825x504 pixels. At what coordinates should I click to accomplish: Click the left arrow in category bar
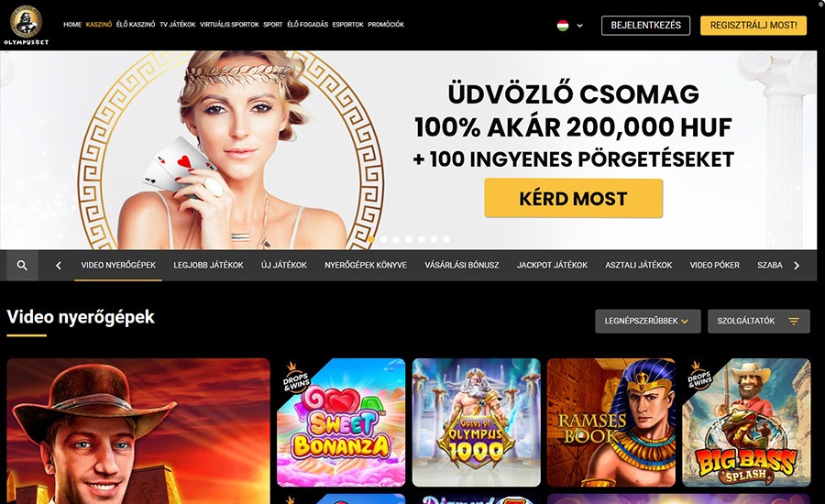pyautogui.click(x=59, y=266)
